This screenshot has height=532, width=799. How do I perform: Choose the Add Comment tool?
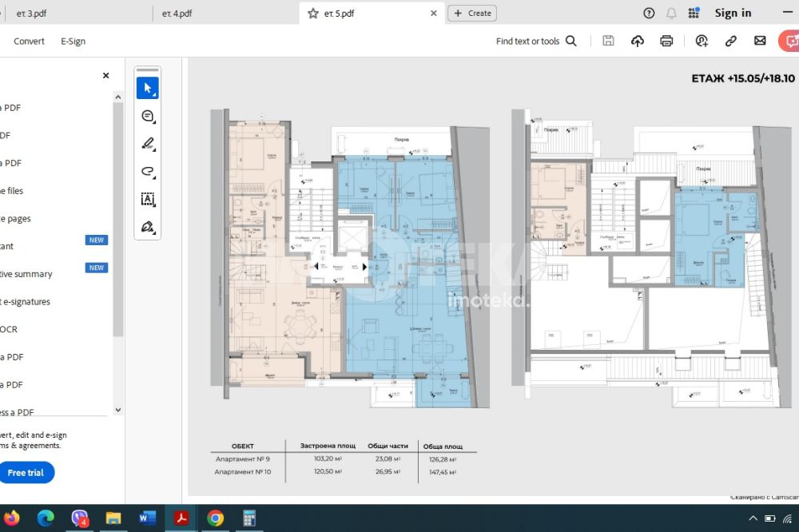(147, 116)
